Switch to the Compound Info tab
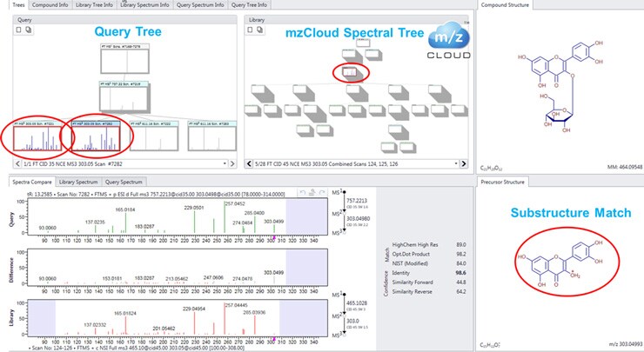Image resolution: width=644 pixels, height=352 pixels. tap(51, 4)
